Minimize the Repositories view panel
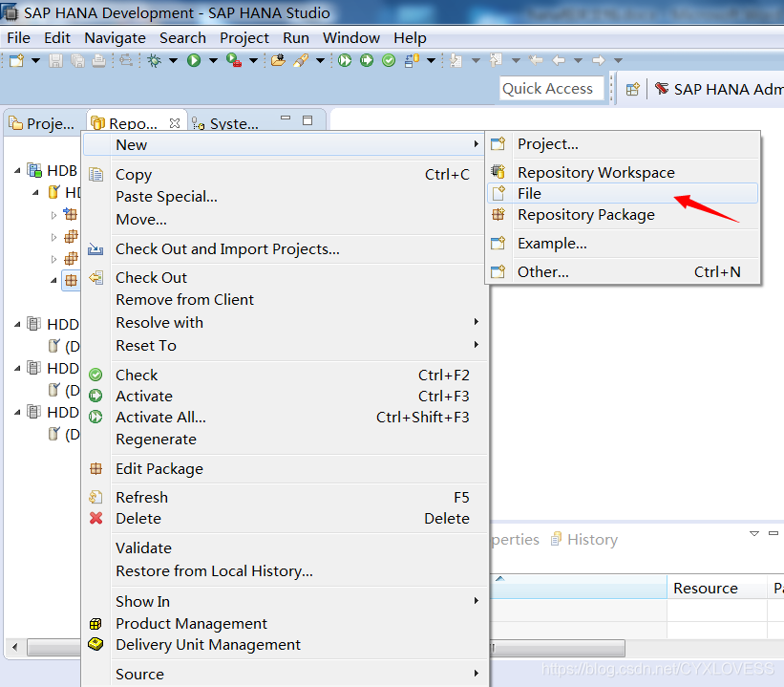Viewport: 784px width, 687px height. (286, 119)
